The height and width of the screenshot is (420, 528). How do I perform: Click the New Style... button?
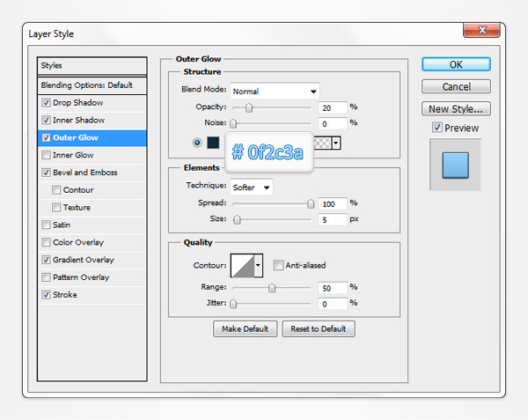coord(456,109)
